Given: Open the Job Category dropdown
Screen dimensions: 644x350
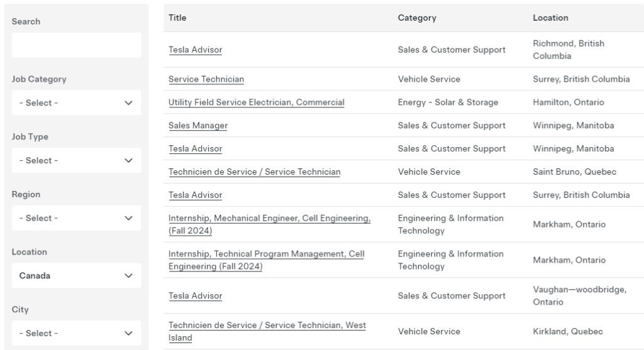Looking at the screenshot, I should (x=76, y=103).
